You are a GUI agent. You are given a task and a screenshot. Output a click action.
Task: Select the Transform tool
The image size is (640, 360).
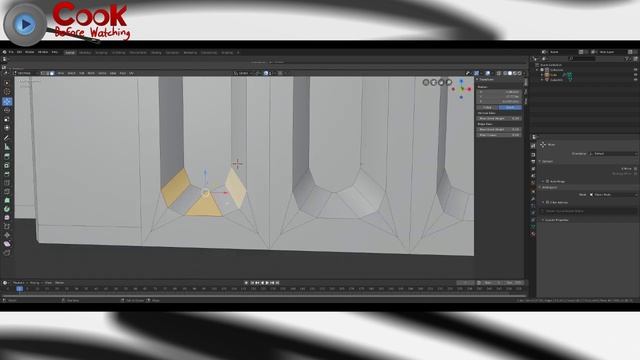pos(7,128)
